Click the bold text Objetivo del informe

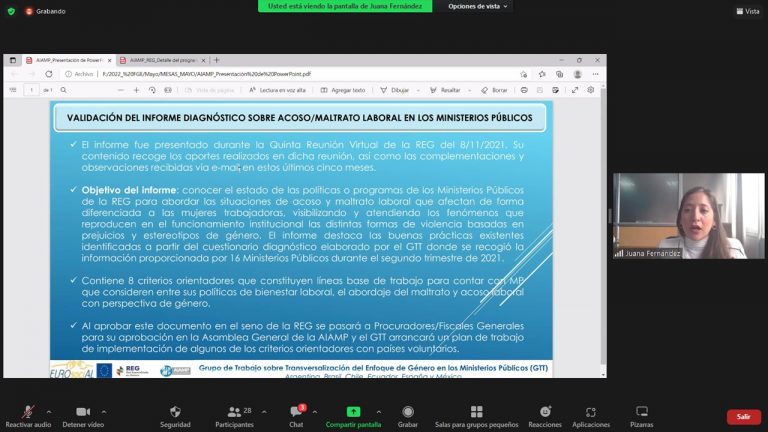coord(129,190)
